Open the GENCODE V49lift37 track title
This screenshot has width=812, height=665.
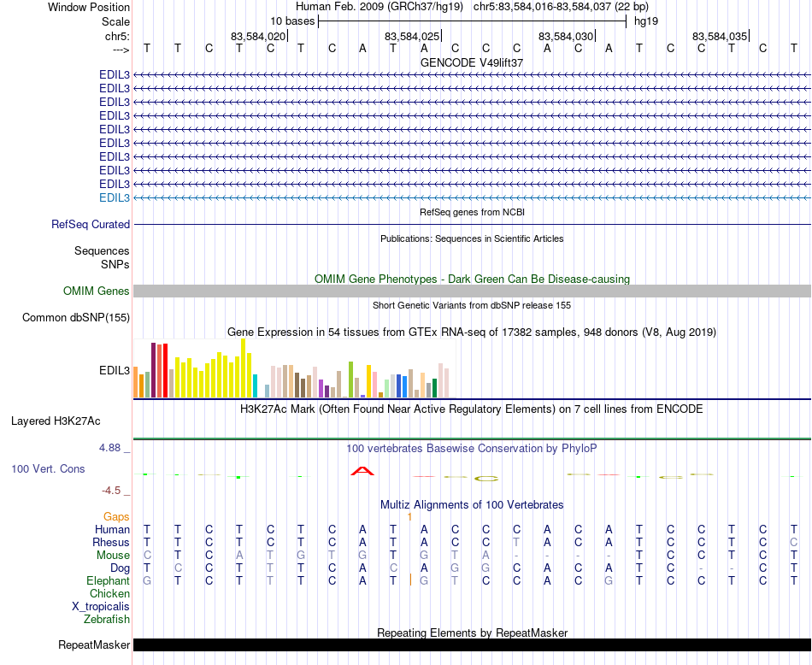pos(472,62)
